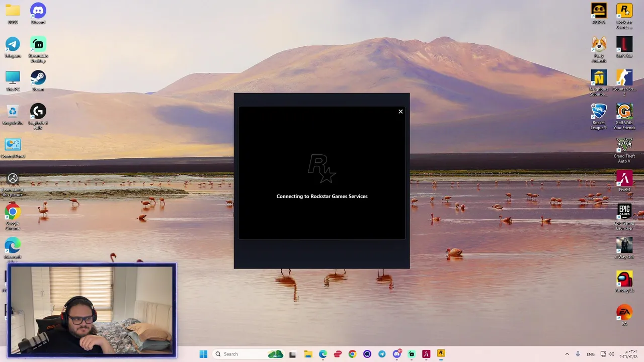Viewport: 644px width, 362px height.
Task: Open the Discord desktop shortcut
Action: (x=38, y=13)
